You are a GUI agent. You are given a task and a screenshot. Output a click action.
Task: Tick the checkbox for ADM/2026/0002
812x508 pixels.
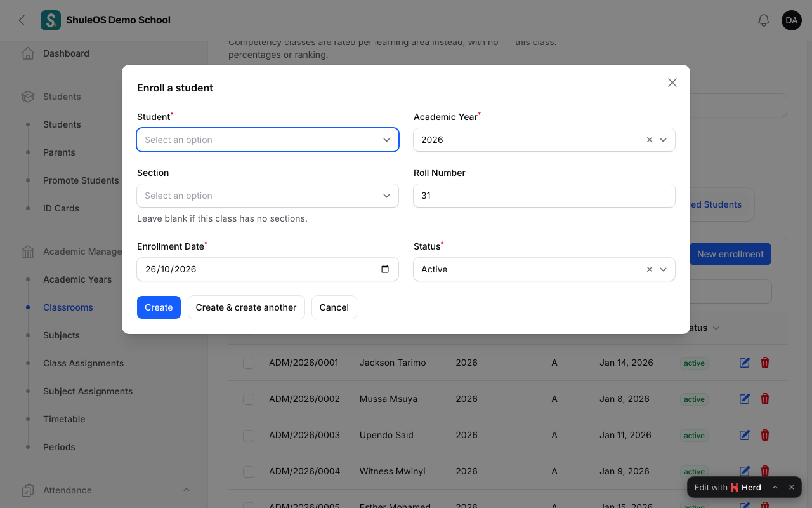tap(249, 399)
